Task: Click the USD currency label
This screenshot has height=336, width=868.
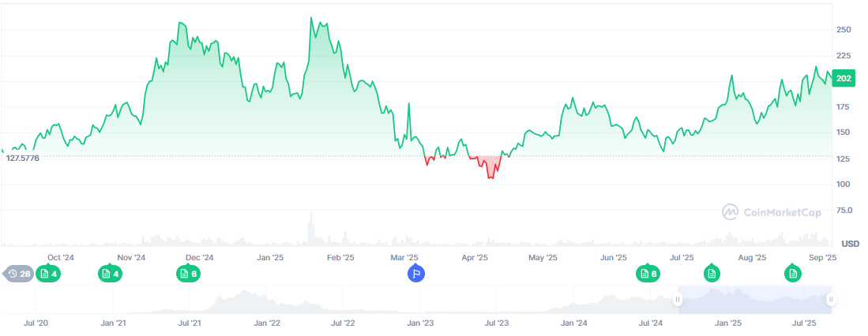Action: pyautogui.click(x=850, y=243)
